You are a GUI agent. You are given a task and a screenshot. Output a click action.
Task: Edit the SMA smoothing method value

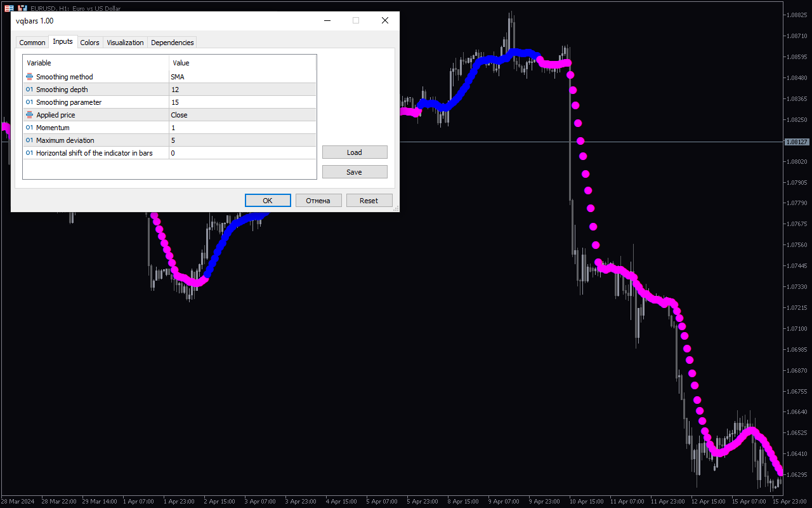click(x=242, y=77)
